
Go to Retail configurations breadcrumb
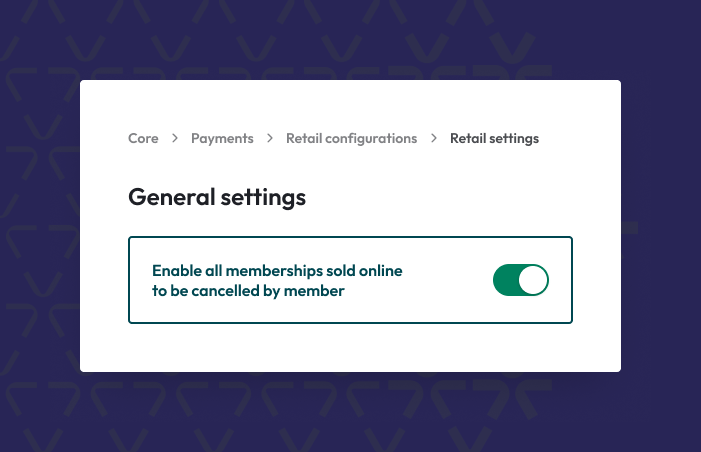pos(351,139)
